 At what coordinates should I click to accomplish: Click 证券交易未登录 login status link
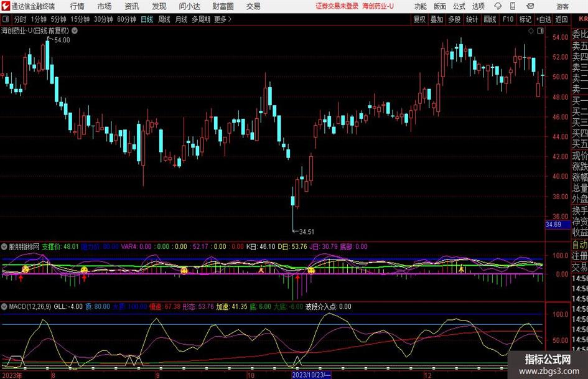(x=337, y=6)
